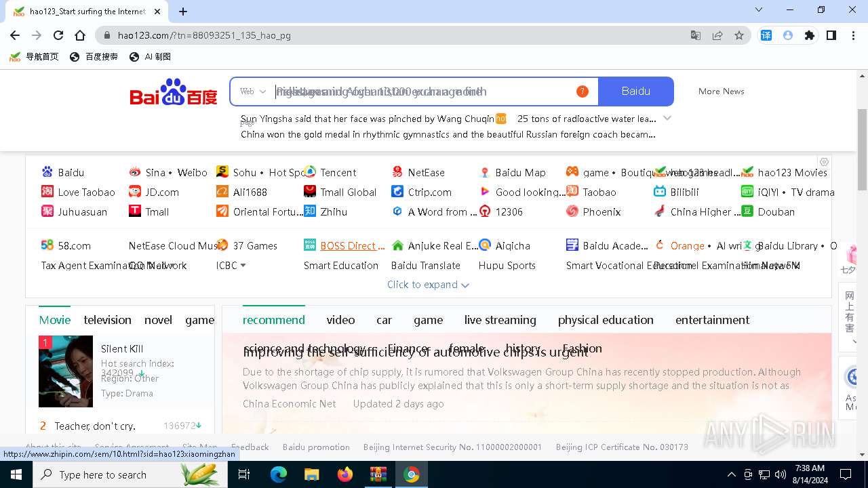Image resolution: width=868 pixels, height=488 pixels.
Task: Open the live streaming tab
Action: [500, 320]
